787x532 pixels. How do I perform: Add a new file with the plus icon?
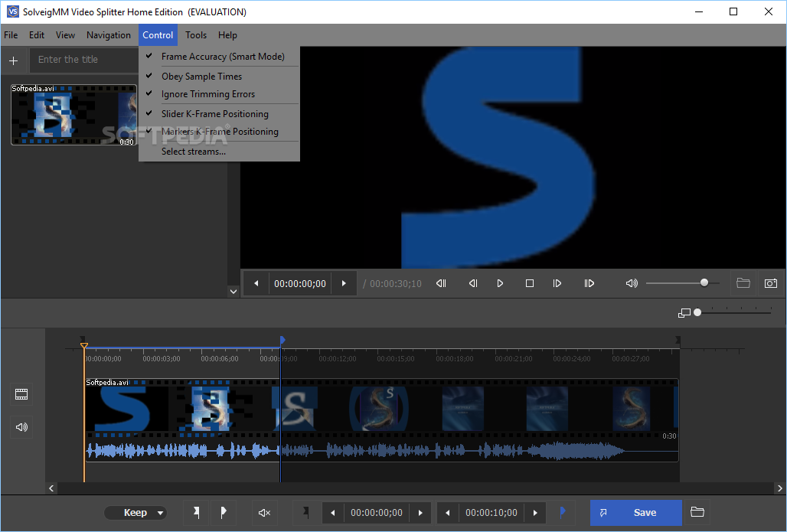tap(14, 60)
